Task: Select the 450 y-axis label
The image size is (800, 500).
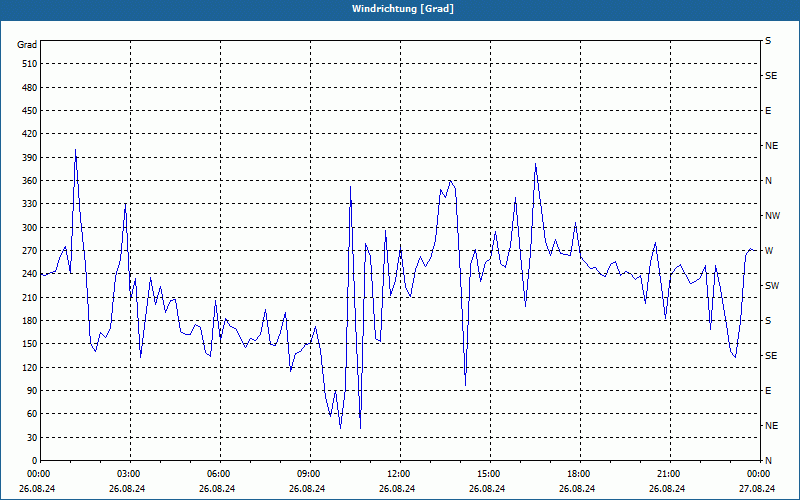Action: pos(30,111)
